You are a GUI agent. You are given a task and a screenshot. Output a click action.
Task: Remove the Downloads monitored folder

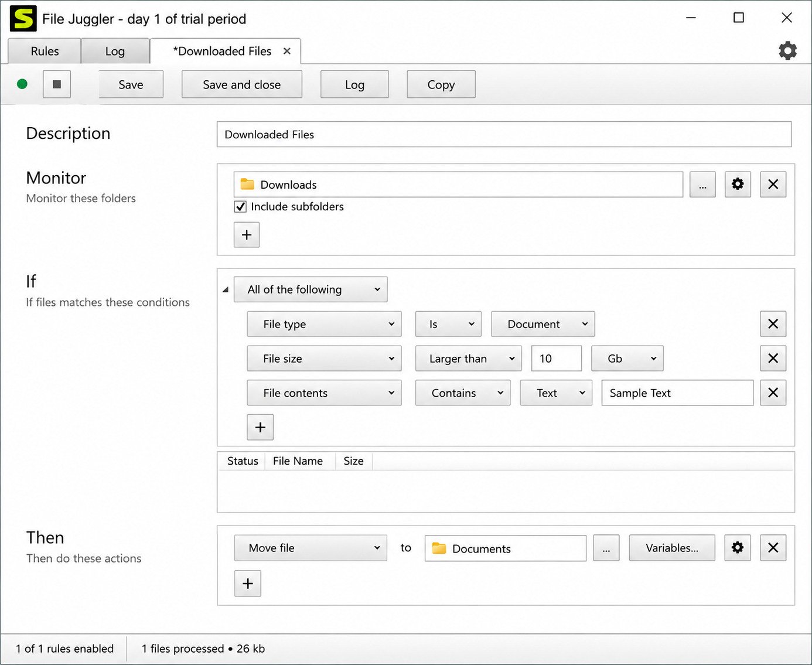click(x=773, y=185)
